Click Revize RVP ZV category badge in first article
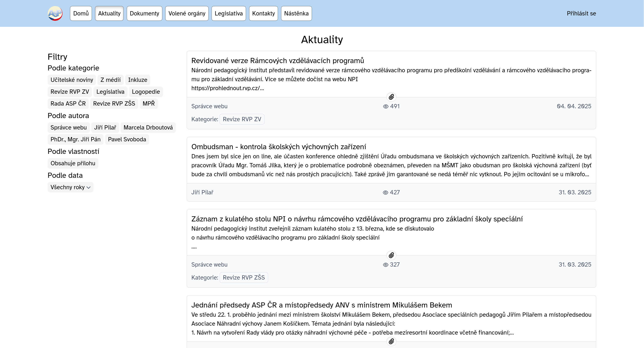The image size is (644, 348). tap(242, 119)
